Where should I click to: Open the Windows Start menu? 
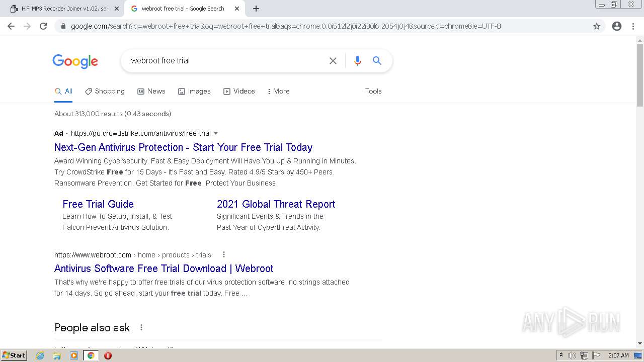pos(14,355)
